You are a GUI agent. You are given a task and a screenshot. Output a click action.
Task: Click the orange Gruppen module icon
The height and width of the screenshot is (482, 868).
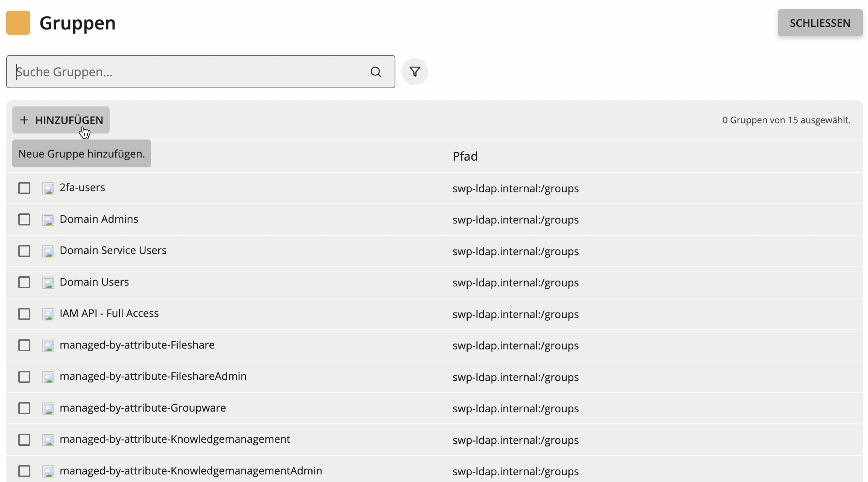pyautogui.click(x=18, y=23)
